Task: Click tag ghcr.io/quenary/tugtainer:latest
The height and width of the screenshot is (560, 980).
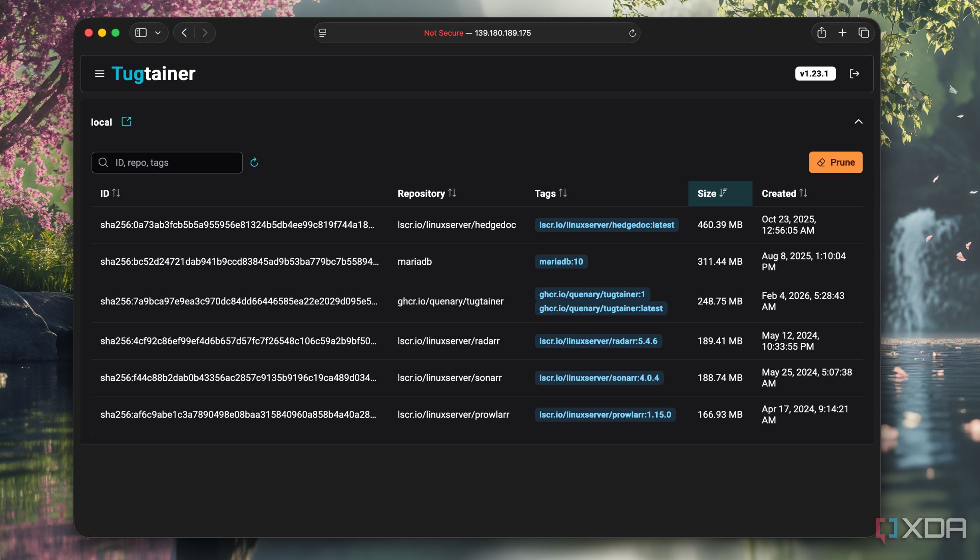Action: tap(601, 308)
